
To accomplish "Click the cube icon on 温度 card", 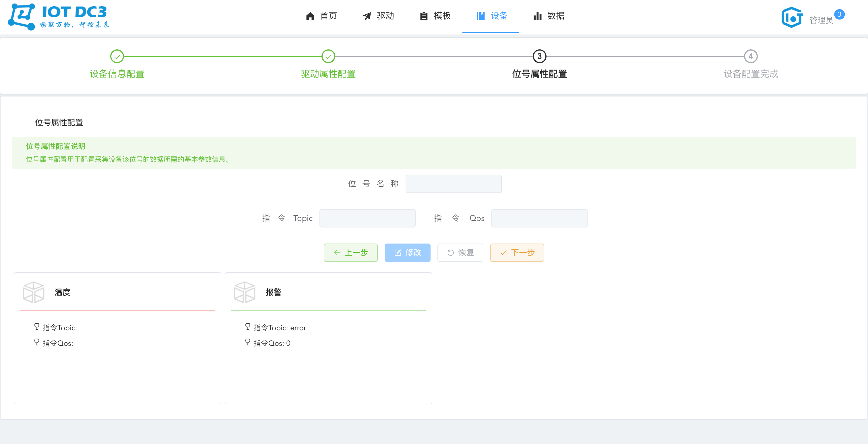I will (33, 292).
